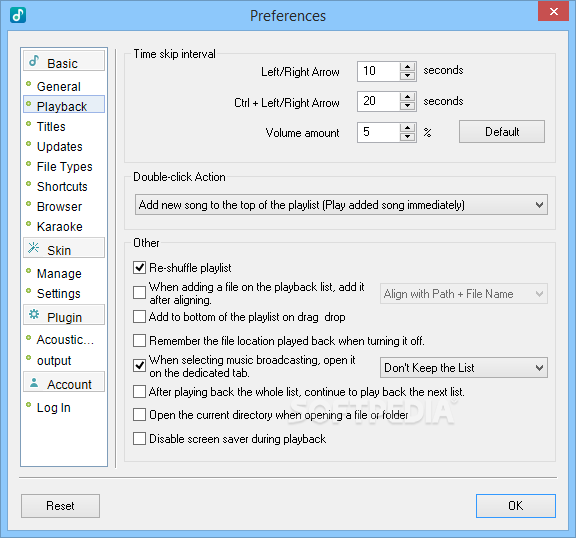Viewport: 576px width, 538px height.
Task: Click the Plugin section header
Action: tap(64, 315)
